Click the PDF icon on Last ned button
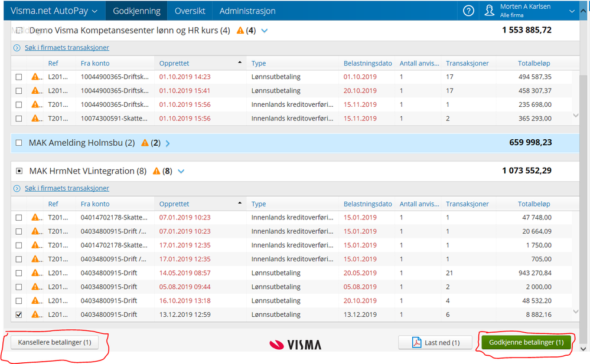 tap(416, 343)
